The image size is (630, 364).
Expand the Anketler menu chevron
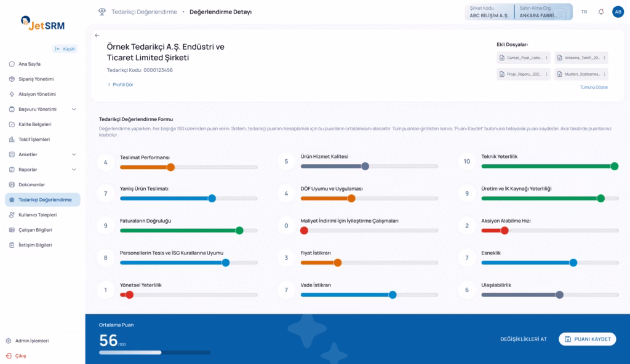74,154
